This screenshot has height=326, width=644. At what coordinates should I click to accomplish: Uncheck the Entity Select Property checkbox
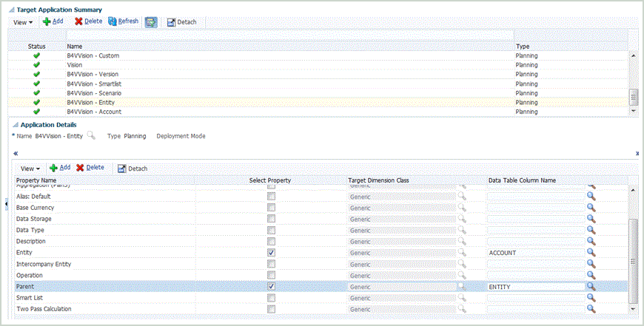272,253
